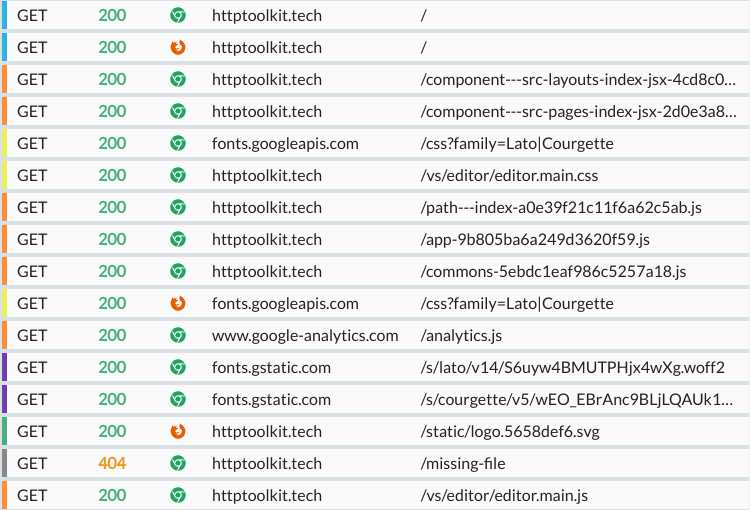This screenshot has width=750, height=510.
Task: Click the grey marker on the 404 row
Action: [4, 464]
